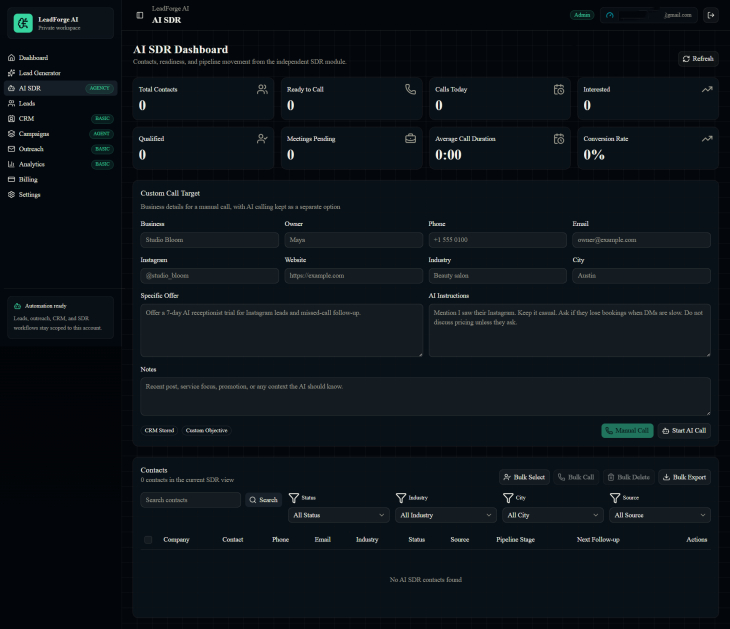730x629 pixels.
Task: Click the CRM Stored tag
Action: tap(159, 431)
